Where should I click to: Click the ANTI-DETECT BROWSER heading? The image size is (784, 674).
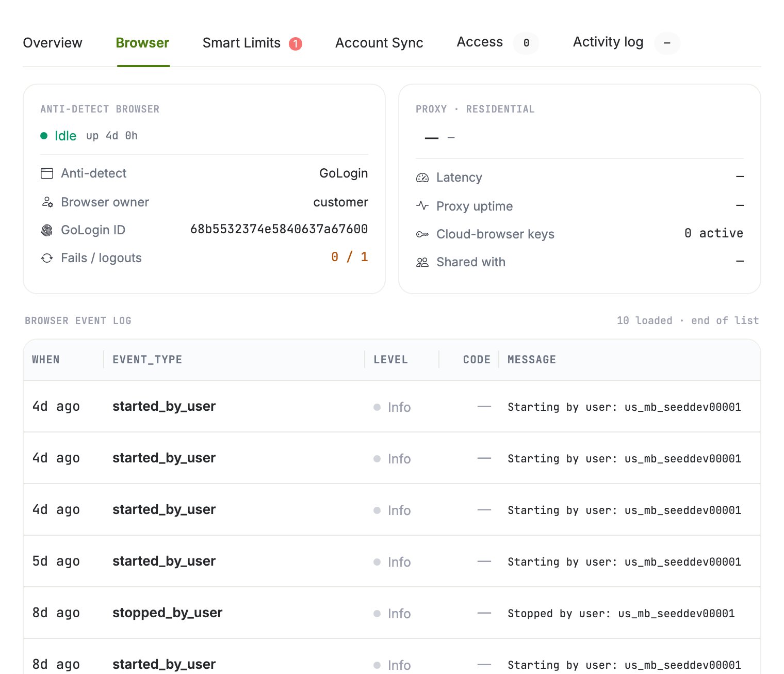100,109
